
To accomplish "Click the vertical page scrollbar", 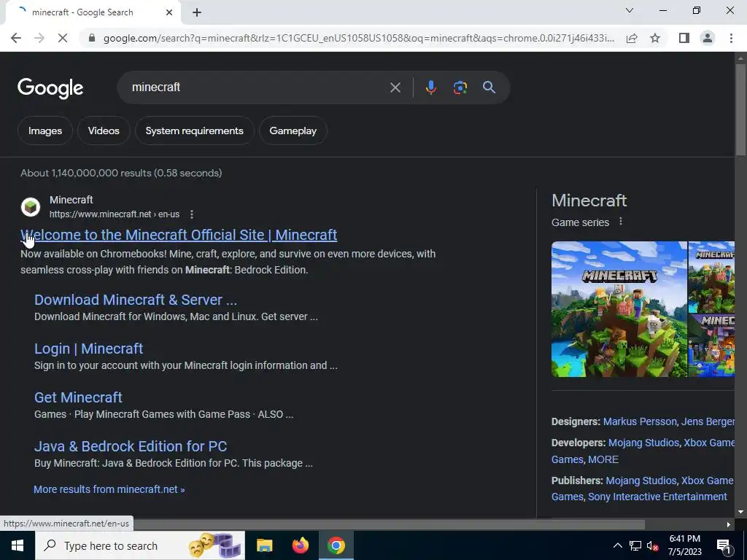I will point(740,109).
